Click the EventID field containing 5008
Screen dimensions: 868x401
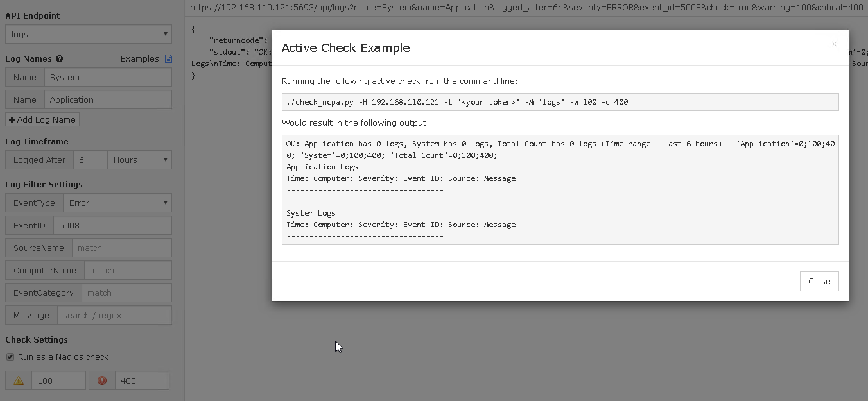click(x=112, y=225)
